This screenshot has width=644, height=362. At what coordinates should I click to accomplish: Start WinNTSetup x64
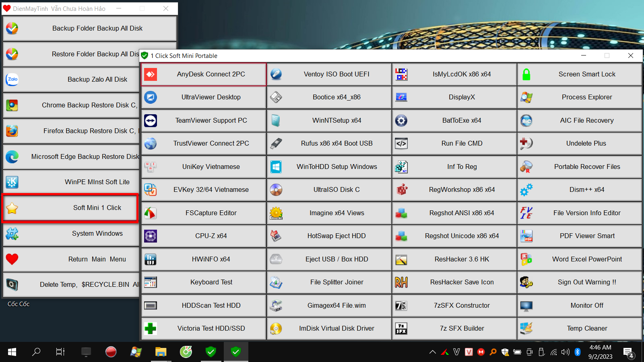329,121
